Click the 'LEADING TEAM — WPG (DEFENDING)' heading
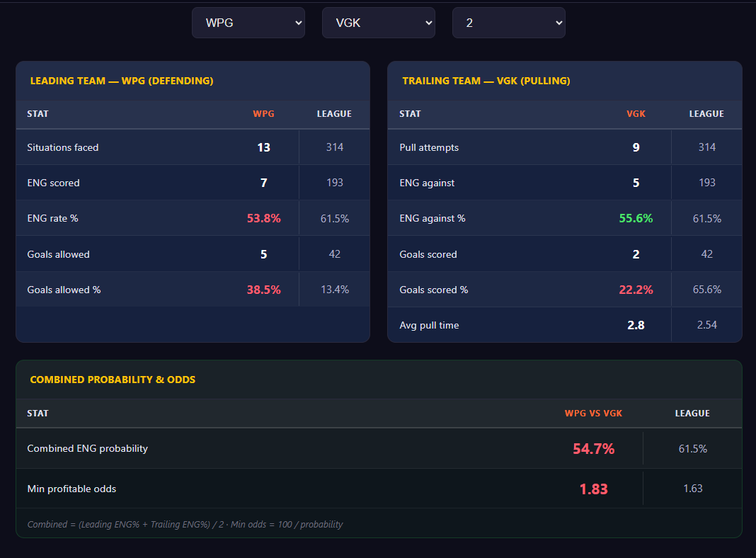The height and width of the screenshot is (558, 756). pyautogui.click(x=122, y=81)
